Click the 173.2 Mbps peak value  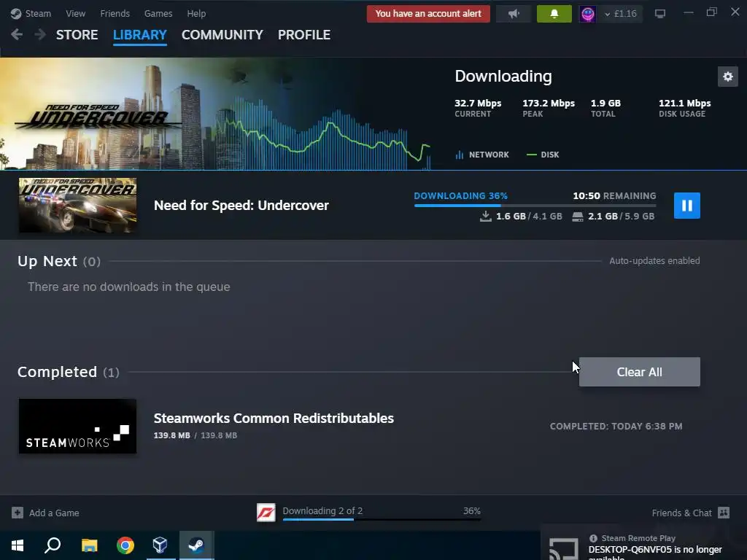pos(549,104)
